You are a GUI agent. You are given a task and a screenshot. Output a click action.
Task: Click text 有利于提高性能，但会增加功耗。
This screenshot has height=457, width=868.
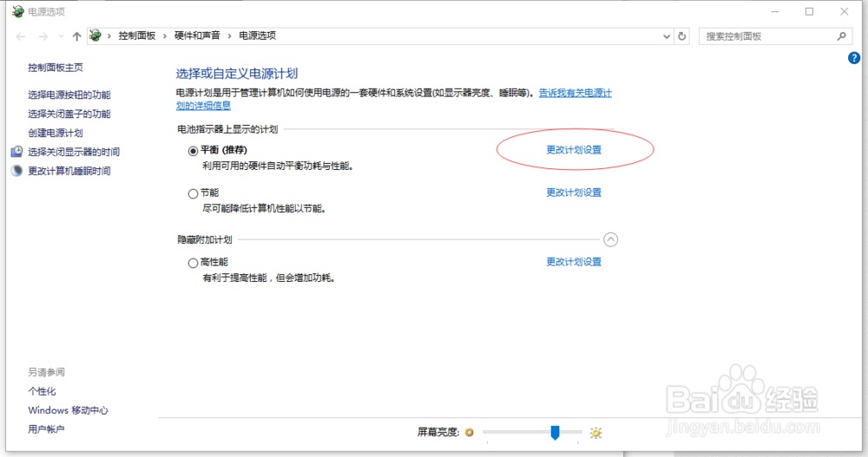pyautogui.click(x=269, y=277)
